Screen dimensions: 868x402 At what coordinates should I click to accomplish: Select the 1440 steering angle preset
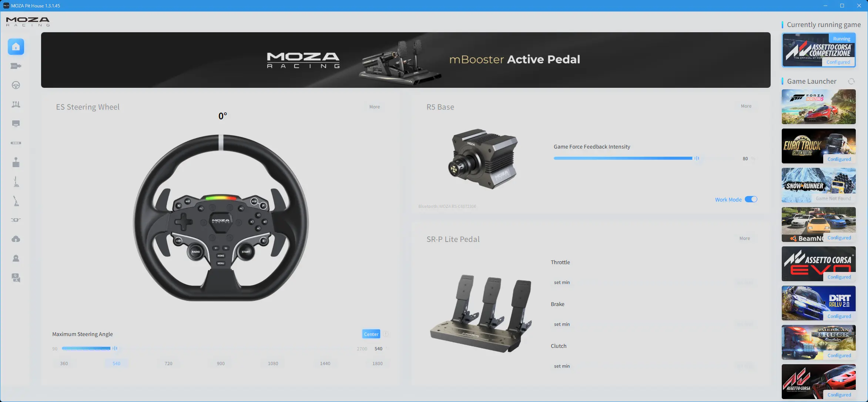pyautogui.click(x=325, y=363)
